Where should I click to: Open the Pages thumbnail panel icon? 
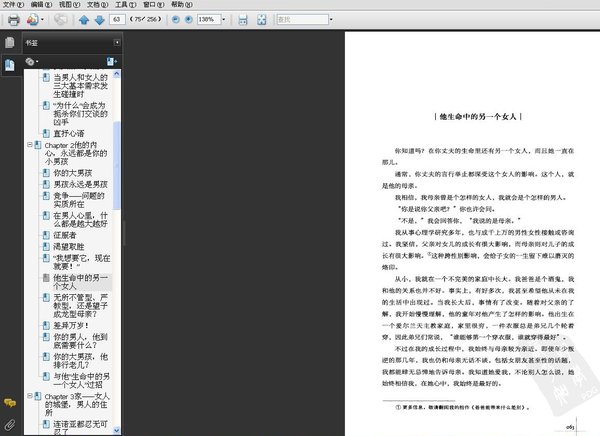coord(10,42)
